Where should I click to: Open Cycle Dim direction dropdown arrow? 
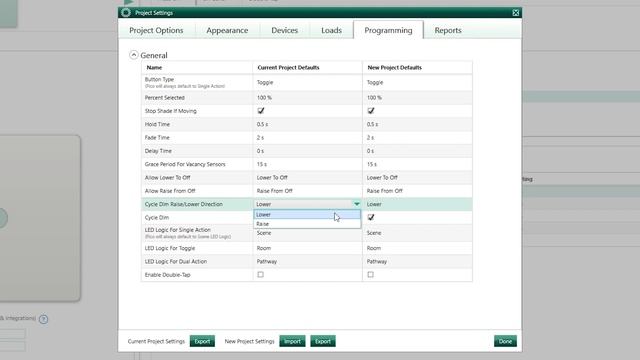357,204
